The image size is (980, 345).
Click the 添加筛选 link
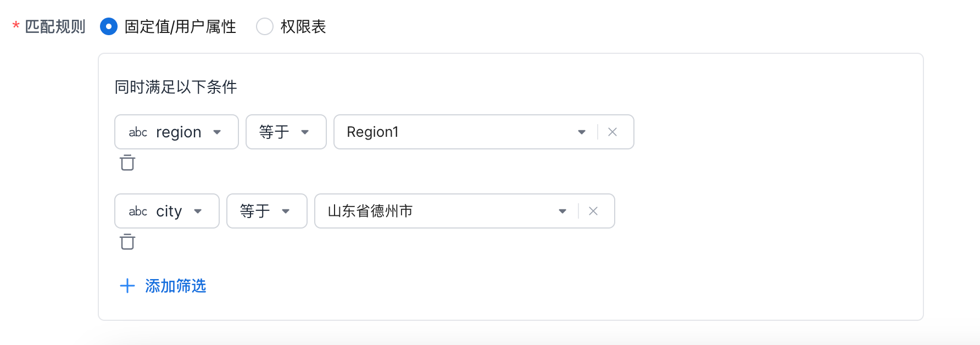(x=175, y=286)
